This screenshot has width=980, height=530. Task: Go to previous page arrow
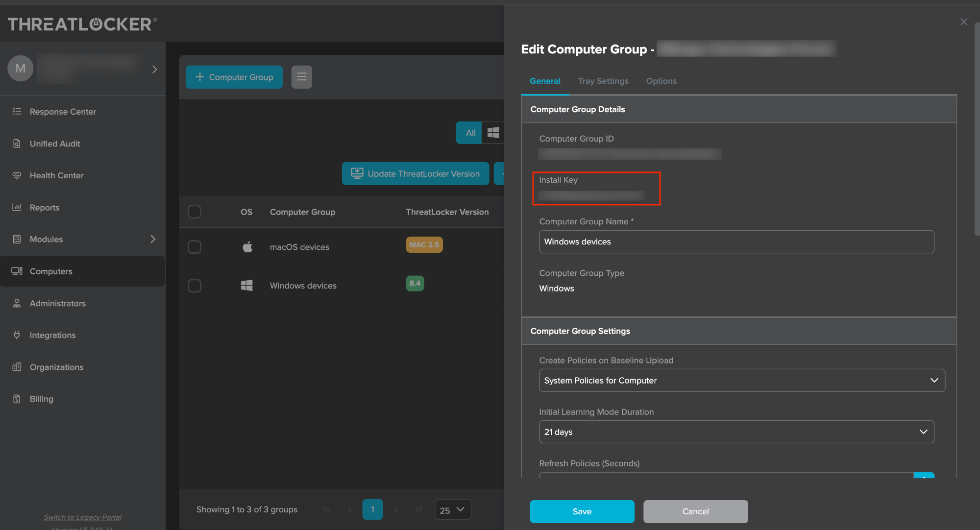point(349,509)
